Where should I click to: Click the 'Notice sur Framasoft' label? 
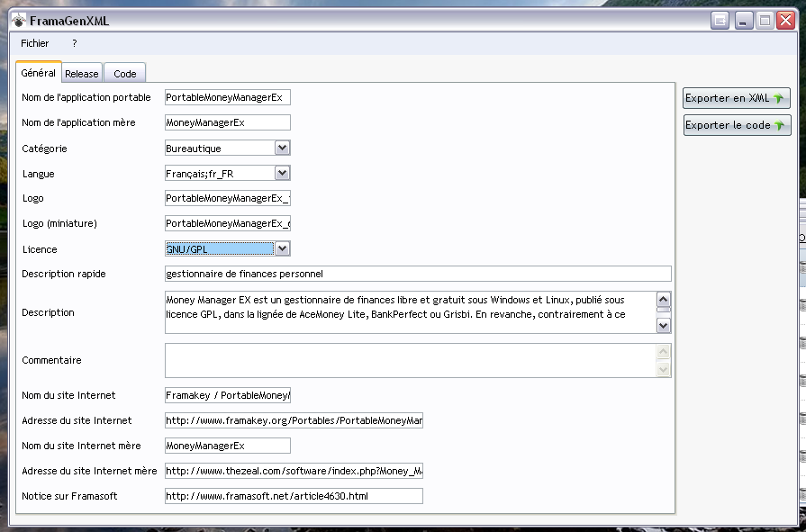tap(69, 496)
